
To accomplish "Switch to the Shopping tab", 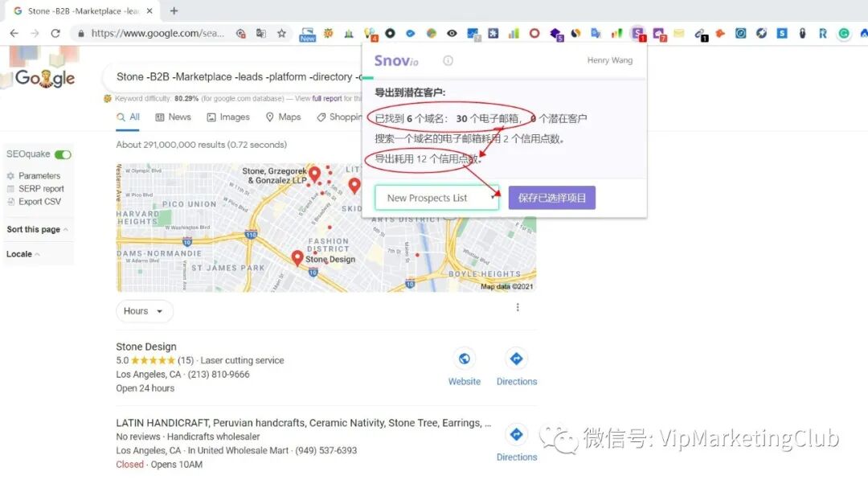I will pyautogui.click(x=339, y=117).
